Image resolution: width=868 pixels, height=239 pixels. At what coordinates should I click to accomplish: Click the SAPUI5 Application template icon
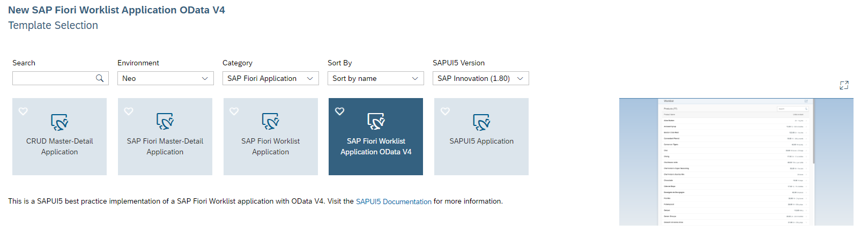(x=481, y=122)
